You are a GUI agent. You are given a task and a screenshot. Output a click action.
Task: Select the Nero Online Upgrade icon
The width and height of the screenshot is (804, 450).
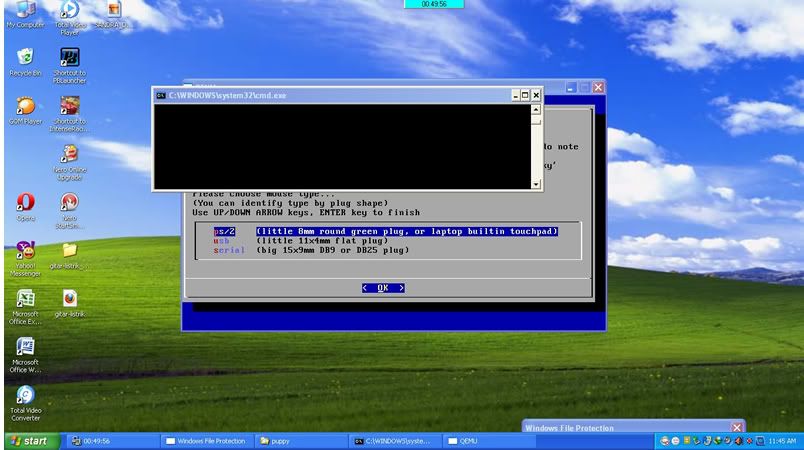pos(69,162)
